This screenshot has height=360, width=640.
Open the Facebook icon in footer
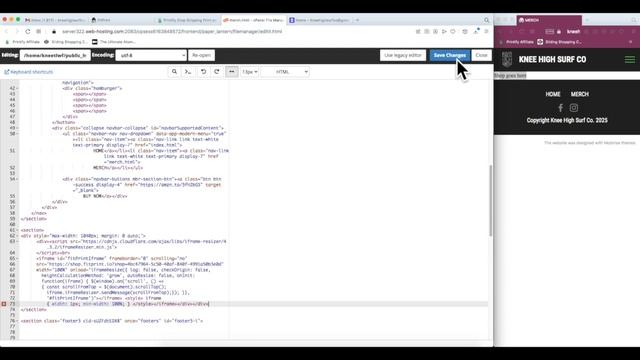(560, 108)
